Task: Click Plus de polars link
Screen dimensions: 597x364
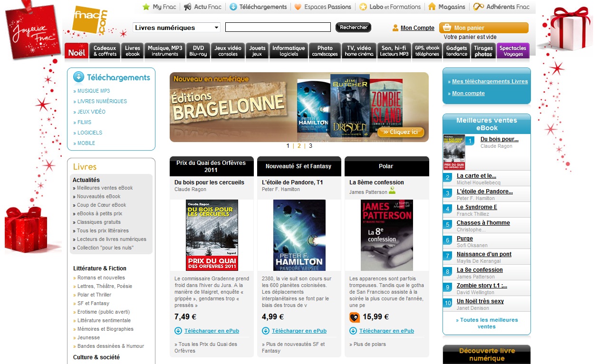Action: pos(369,344)
